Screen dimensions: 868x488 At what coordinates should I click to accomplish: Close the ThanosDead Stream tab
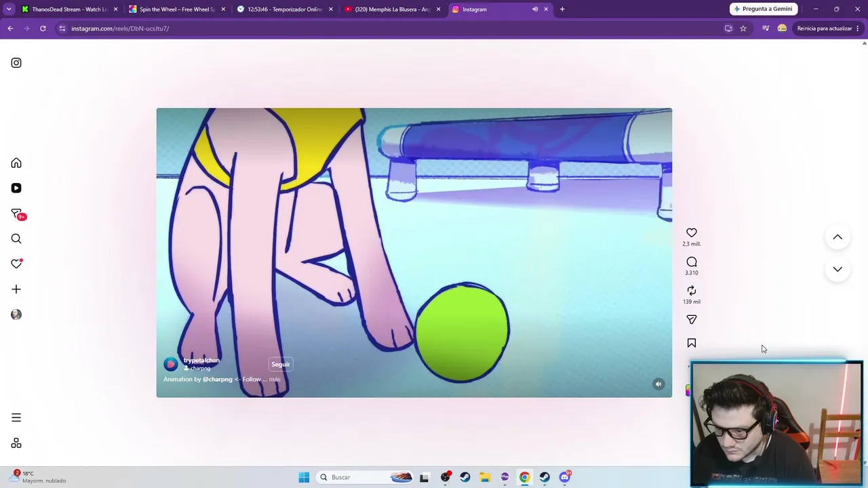[x=115, y=9]
